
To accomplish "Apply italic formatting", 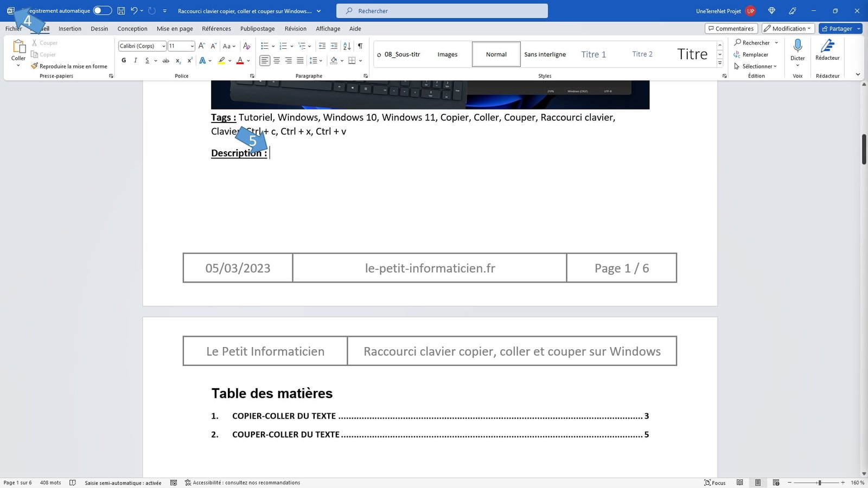I will [x=136, y=60].
